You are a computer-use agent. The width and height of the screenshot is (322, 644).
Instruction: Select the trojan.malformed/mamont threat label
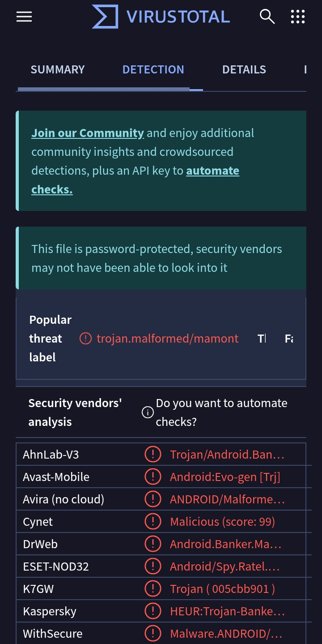point(167,339)
